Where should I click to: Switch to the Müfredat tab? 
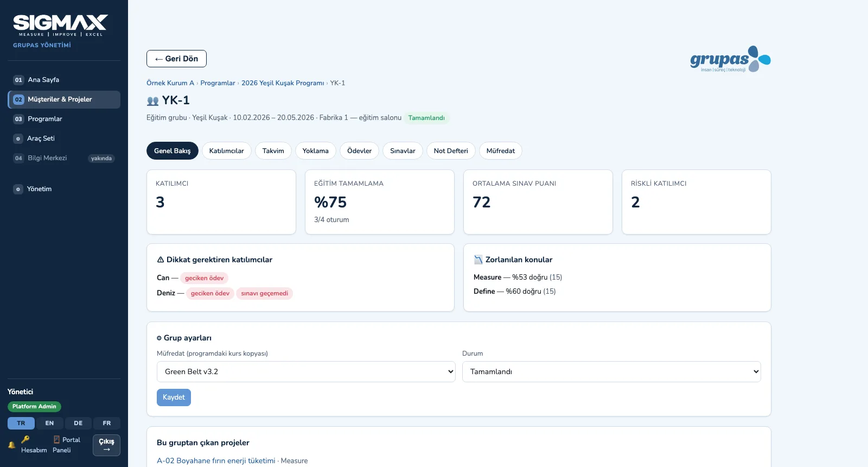tap(500, 151)
